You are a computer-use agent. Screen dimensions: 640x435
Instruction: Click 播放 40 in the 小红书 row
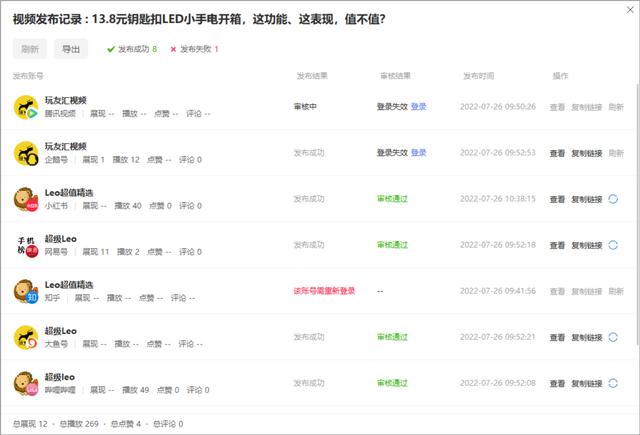pos(128,206)
